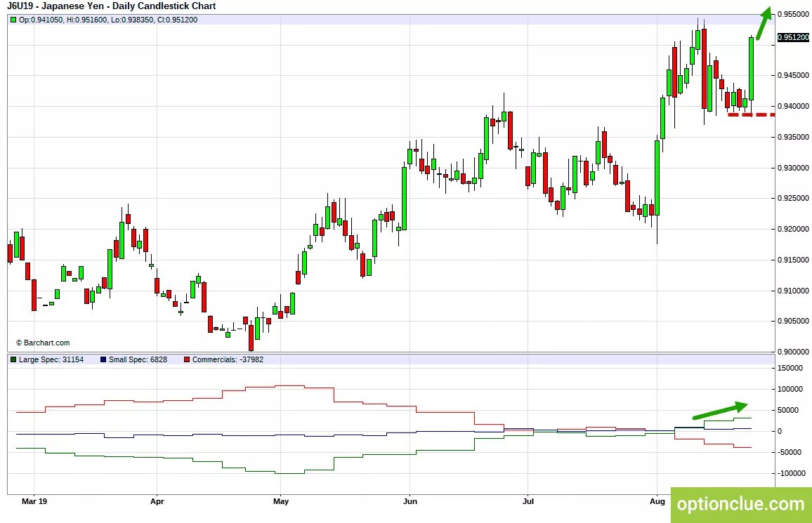Click the green OHLC legend square
Image resolution: width=812 pixels, height=523 pixels.
pos(13,20)
